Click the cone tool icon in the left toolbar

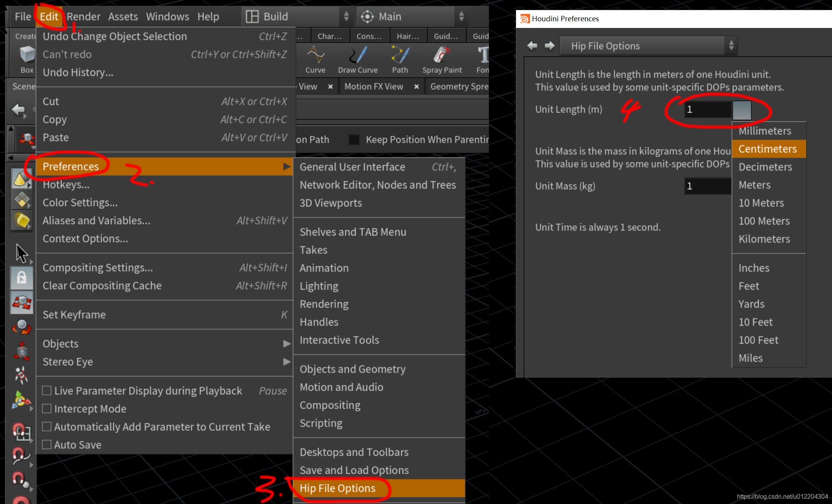click(x=21, y=179)
